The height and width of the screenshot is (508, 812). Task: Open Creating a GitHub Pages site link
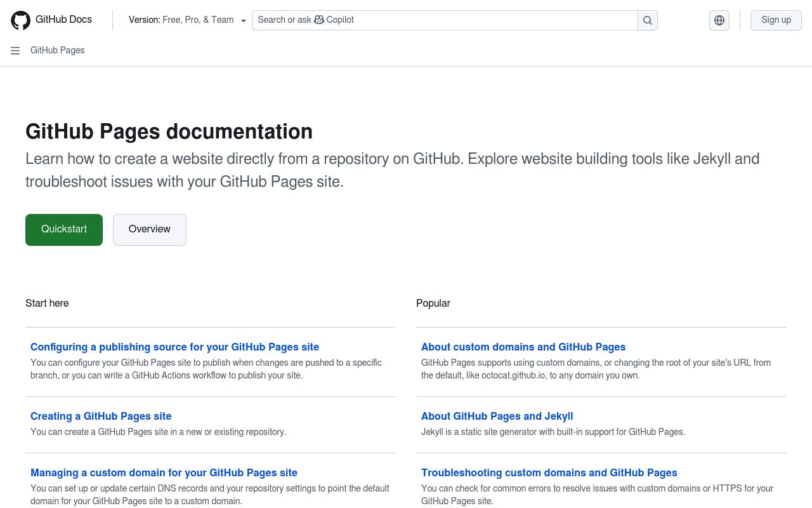101,416
